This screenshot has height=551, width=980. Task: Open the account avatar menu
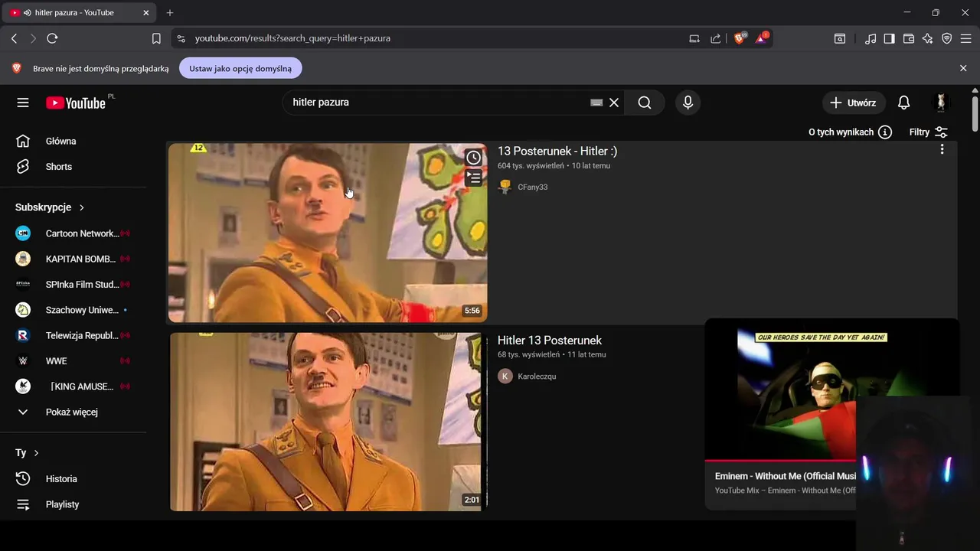(x=942, y=103)
